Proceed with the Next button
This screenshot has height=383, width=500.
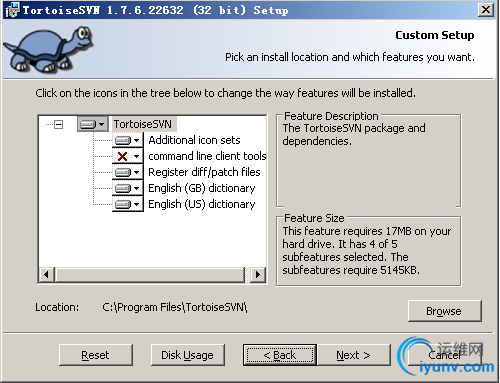coord(354,355)
